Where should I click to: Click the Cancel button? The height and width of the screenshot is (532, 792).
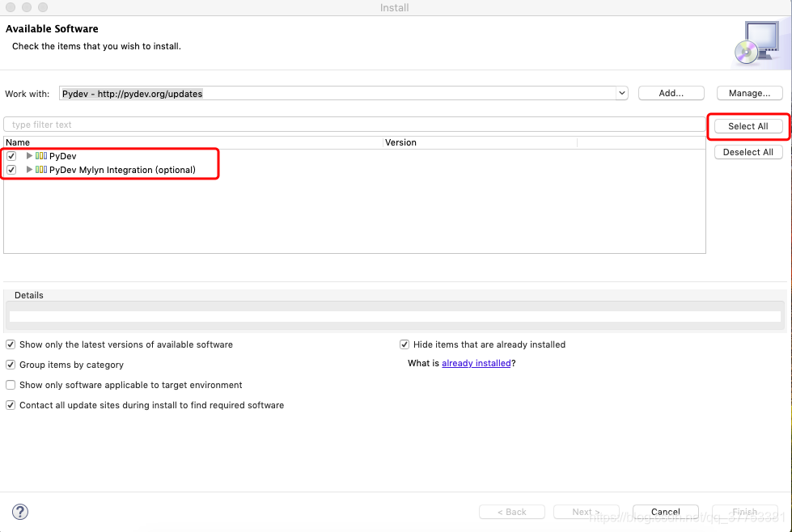(x=666, y=512)
